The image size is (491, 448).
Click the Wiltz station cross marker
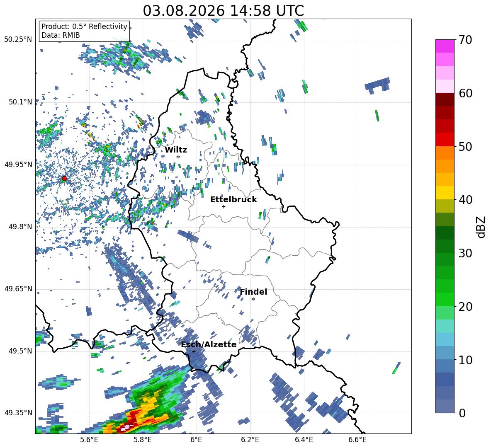pos(178,157)
